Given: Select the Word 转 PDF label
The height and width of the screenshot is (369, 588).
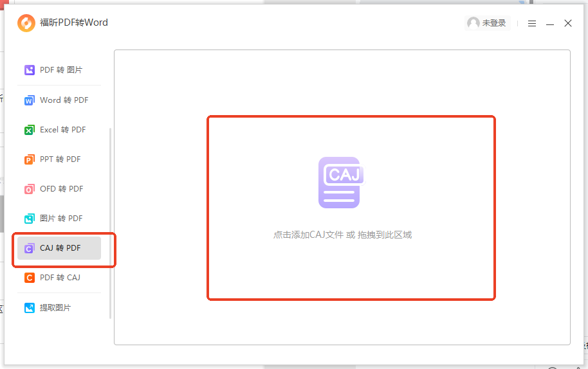Looking at the screenshot, I should 64,100.
